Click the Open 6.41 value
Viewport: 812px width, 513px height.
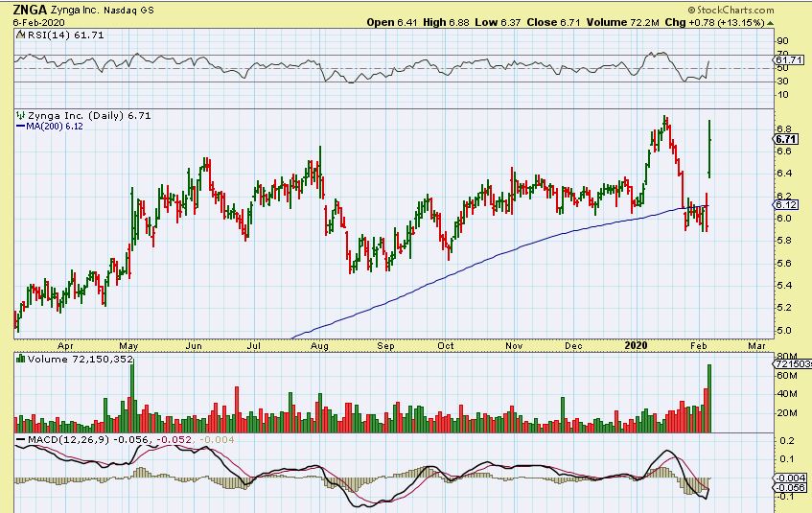(391, 22)
